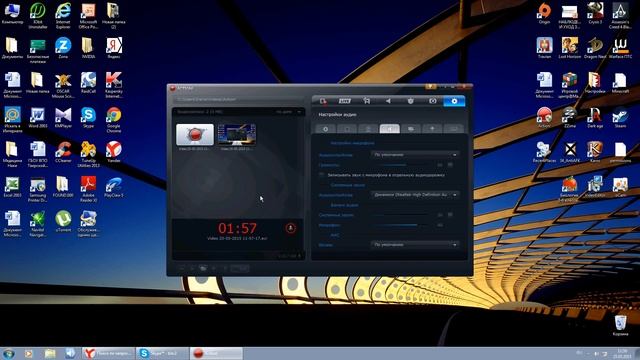The width and height of the screenshot is (640, 360).
Task: Switch to Skype taskbar window
Action: [x=162, y=353]
